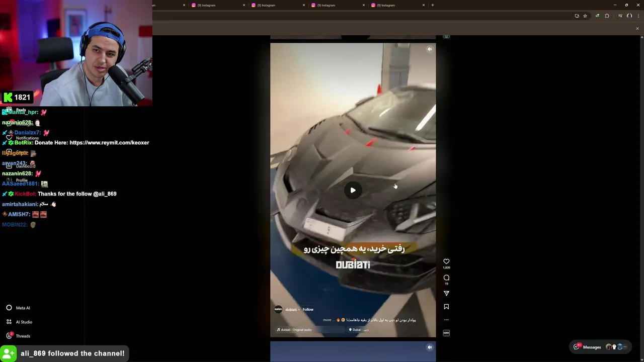Open the dubiati profile picture
This screenshot has width=644, height=362.
pyautogui.click(x=278, y=309)
